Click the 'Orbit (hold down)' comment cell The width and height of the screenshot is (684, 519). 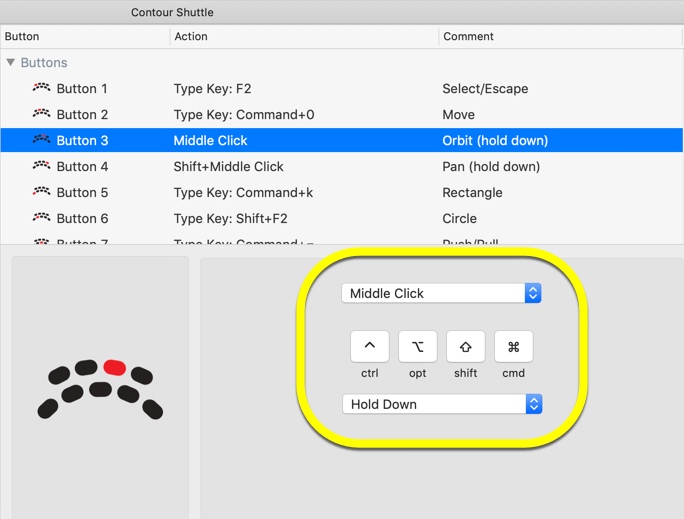point(495,140)
